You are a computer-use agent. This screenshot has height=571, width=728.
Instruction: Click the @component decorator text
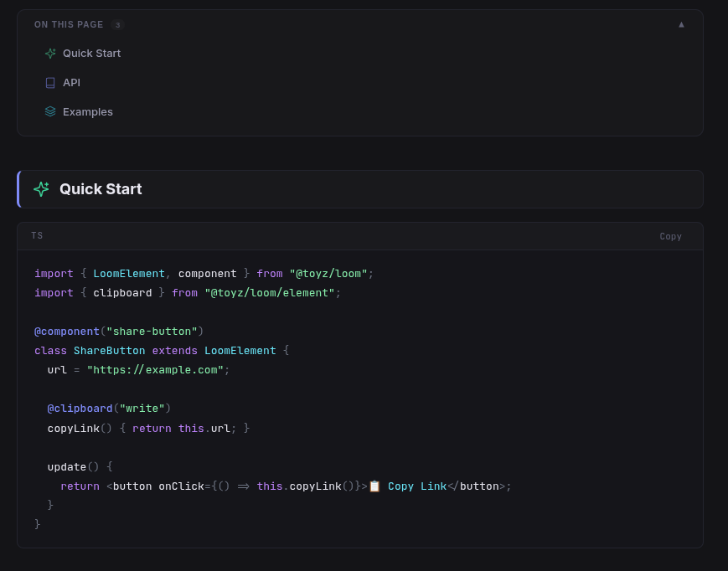(67, 332)
